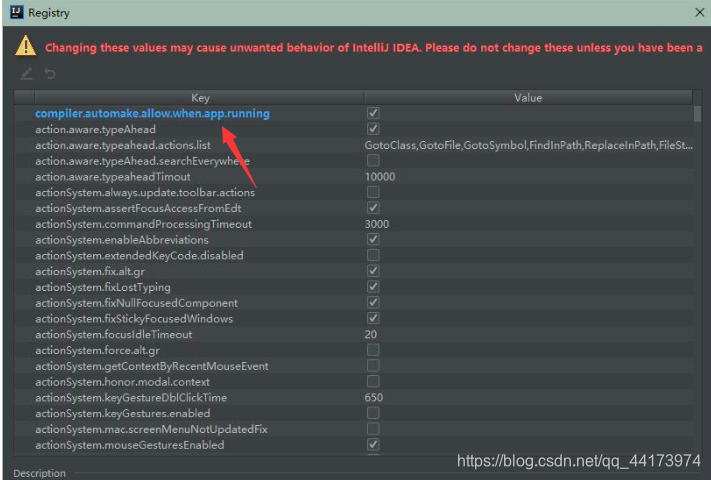Enable action.aware.typeAhead.searchEverywhere checkbox
This screenshot has width=711, height=480.
point(373,160)
